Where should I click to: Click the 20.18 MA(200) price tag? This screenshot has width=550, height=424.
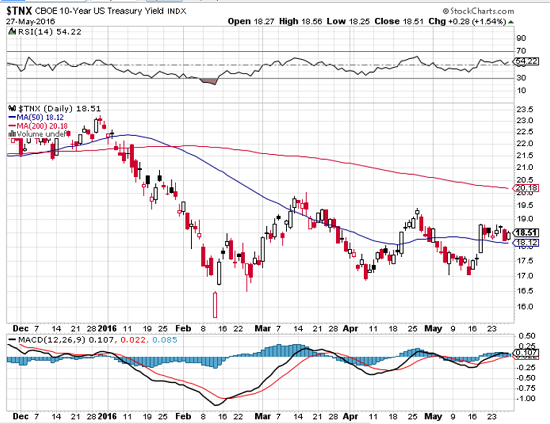tap(526, 188)
